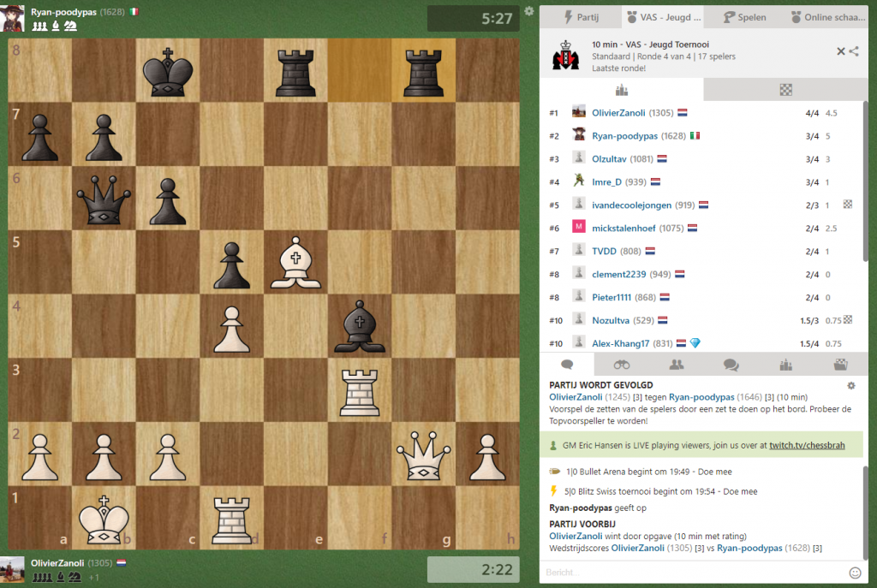Click OlivierZanoli link in 'wint door opgave' line
This screenshot has height=588, width=877.
click(576, 536)
